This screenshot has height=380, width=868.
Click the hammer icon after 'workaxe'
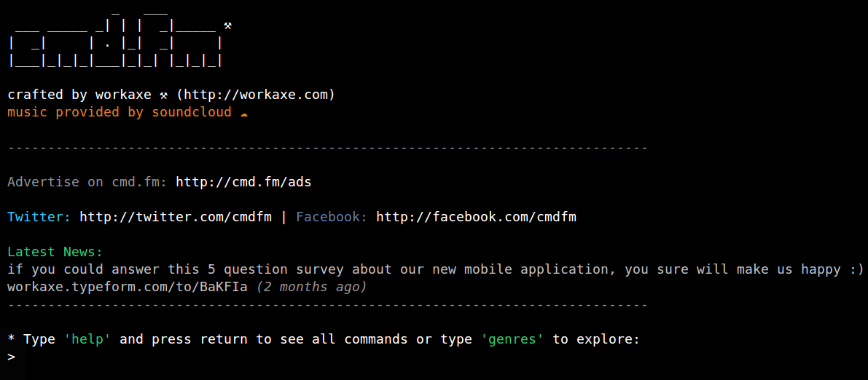(x=164, y=95)
